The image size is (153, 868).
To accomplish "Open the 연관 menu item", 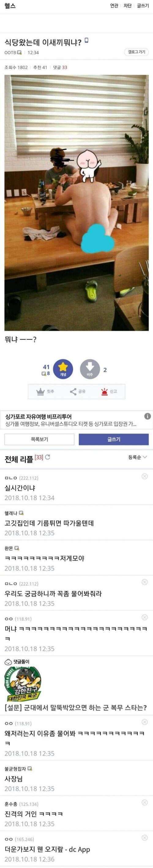I will coord(114,6).
